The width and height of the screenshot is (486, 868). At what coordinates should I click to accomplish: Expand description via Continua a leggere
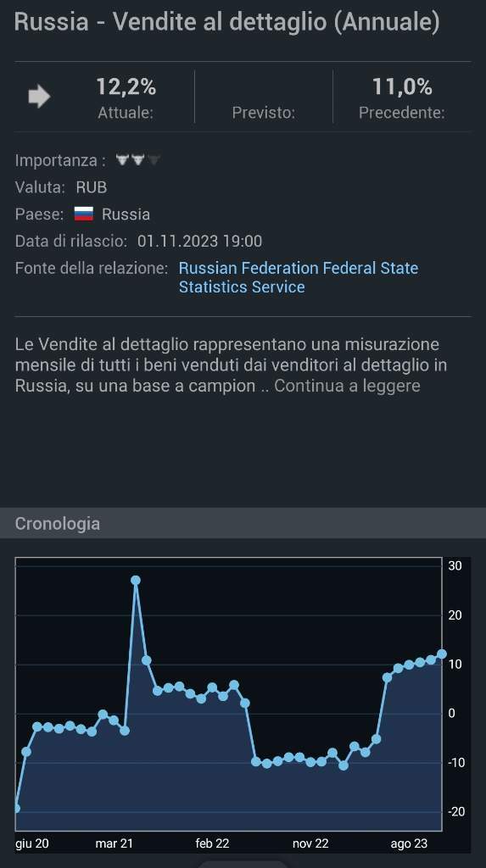[347, 386]
